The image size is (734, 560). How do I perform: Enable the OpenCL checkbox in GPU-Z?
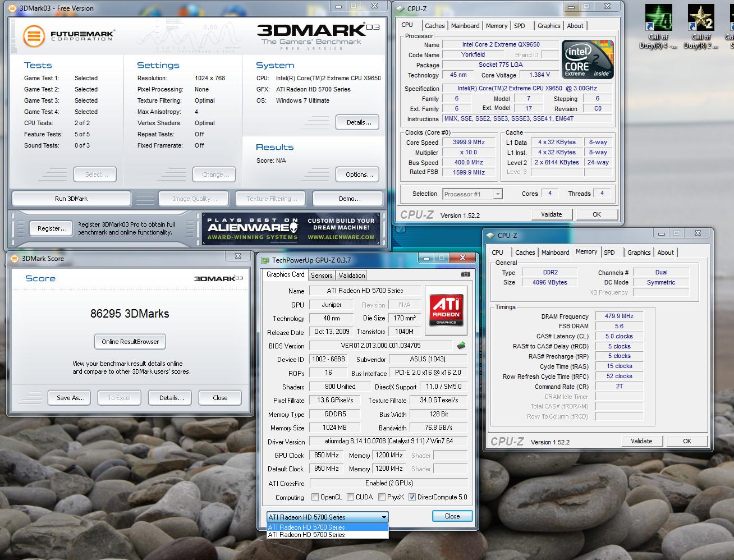pyautogui.click(x=315, y=497)
